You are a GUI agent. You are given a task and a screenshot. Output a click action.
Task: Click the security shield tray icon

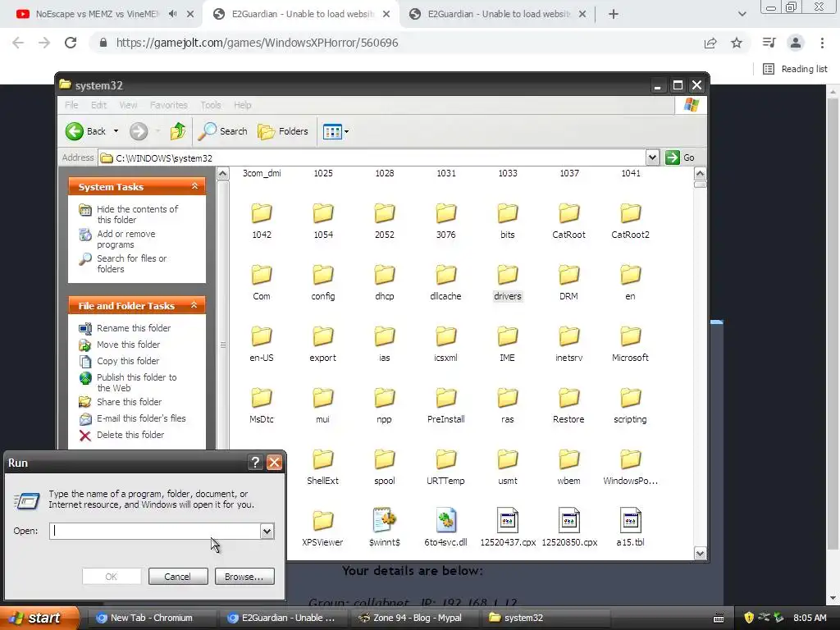pos(749,618)
